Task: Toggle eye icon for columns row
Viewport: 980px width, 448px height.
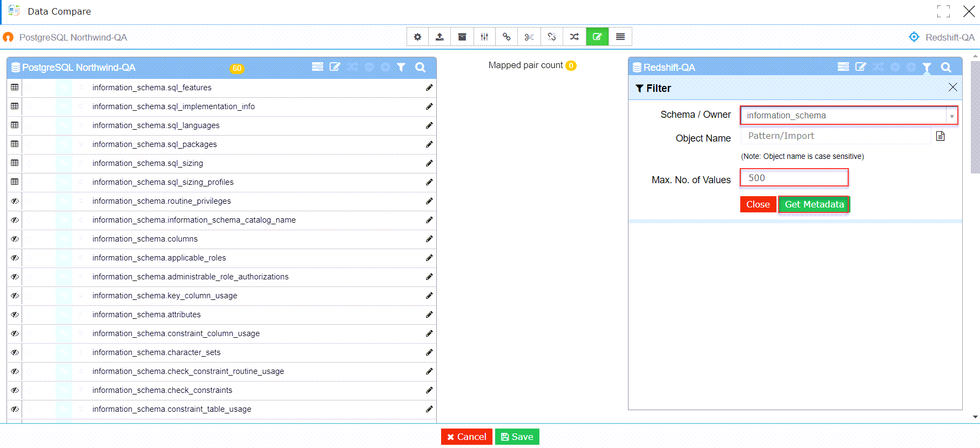Action: point(15,239)
